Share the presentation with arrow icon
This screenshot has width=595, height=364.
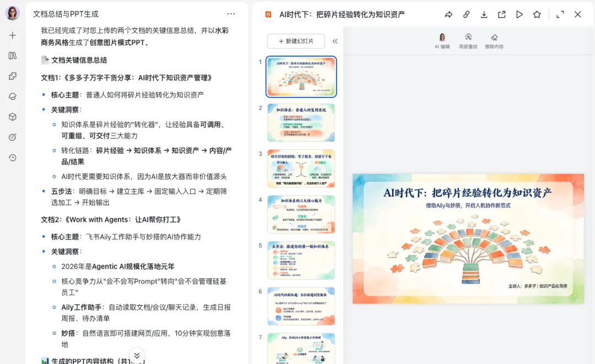(x=448, y=14)
